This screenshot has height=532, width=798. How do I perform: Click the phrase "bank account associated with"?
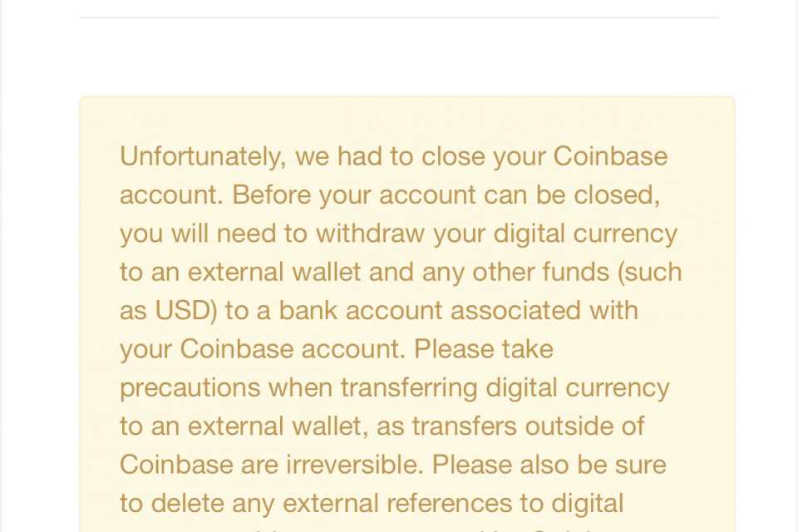point(458,311)
